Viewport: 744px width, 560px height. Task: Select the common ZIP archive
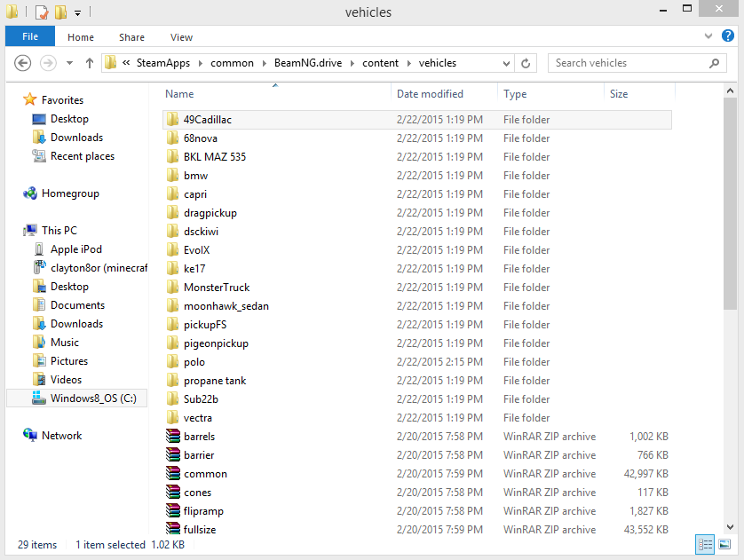(205, 474)
